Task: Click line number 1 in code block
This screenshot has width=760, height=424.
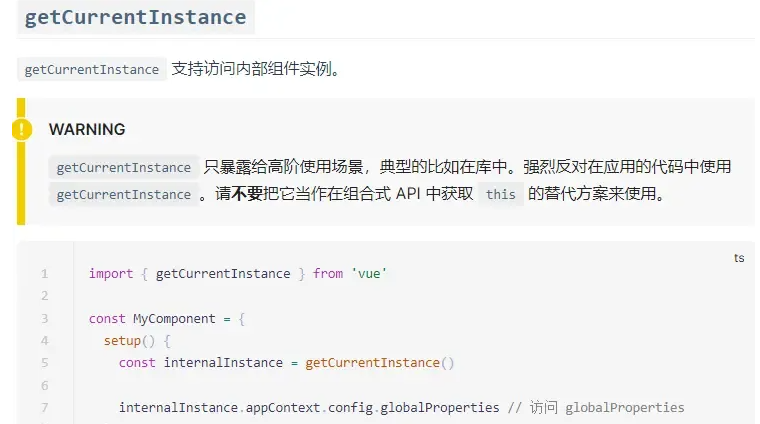Action: click(x=45, y=274)
